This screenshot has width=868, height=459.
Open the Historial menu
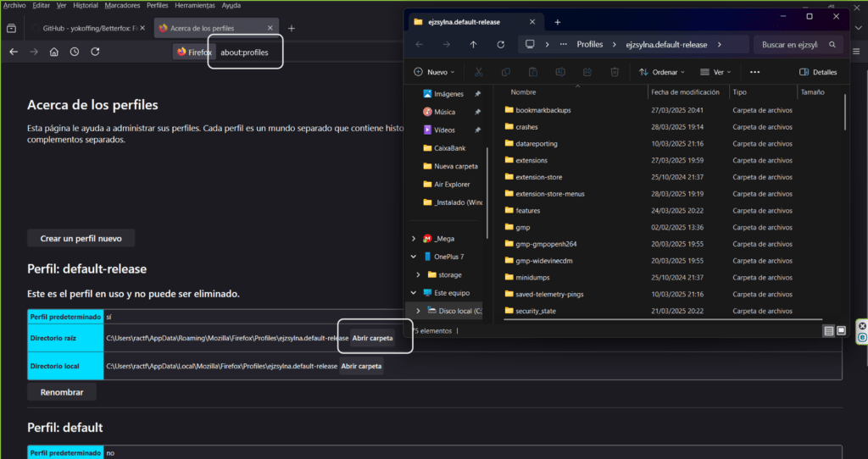pyautogui.click(x=86, y=5)
